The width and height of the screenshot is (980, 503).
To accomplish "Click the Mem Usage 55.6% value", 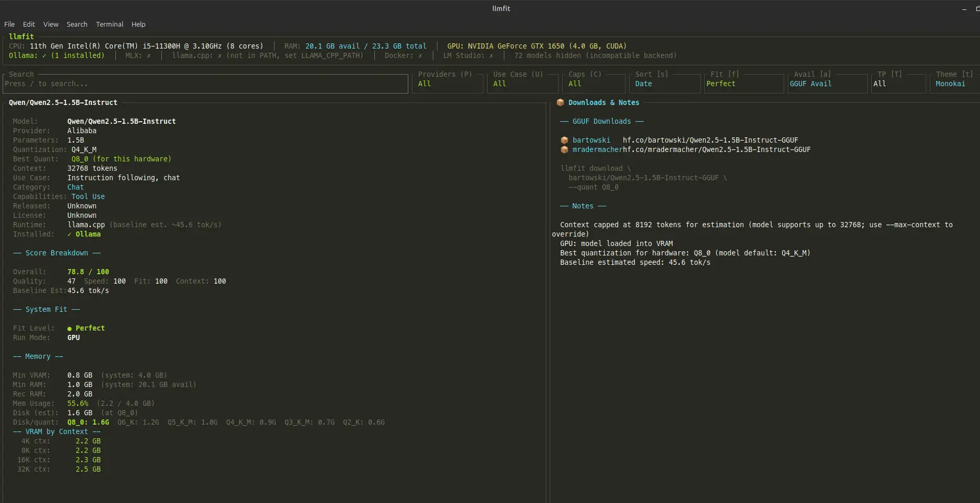I will click(x=78, y=403).
